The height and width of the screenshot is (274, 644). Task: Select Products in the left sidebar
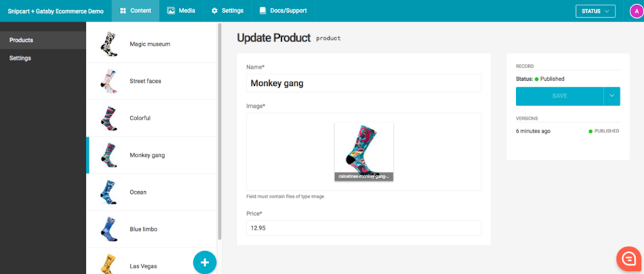[x=43, y=40]
